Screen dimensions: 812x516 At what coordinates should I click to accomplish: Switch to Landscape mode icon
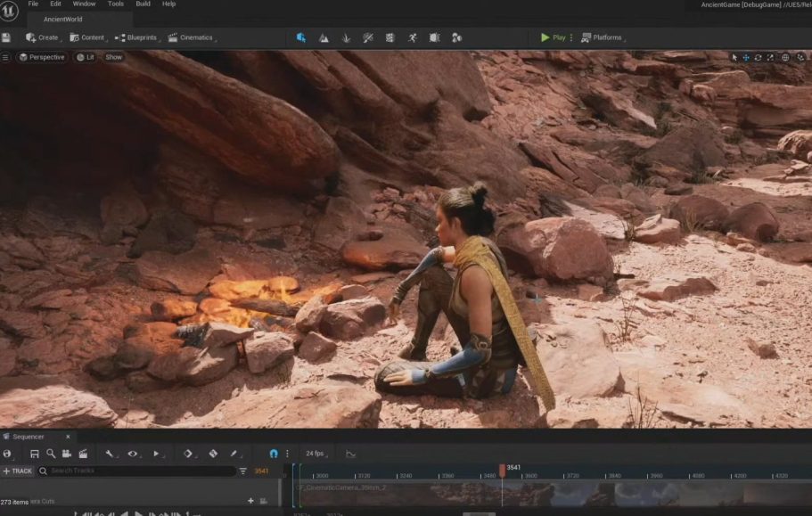click(x=324, y=37)
